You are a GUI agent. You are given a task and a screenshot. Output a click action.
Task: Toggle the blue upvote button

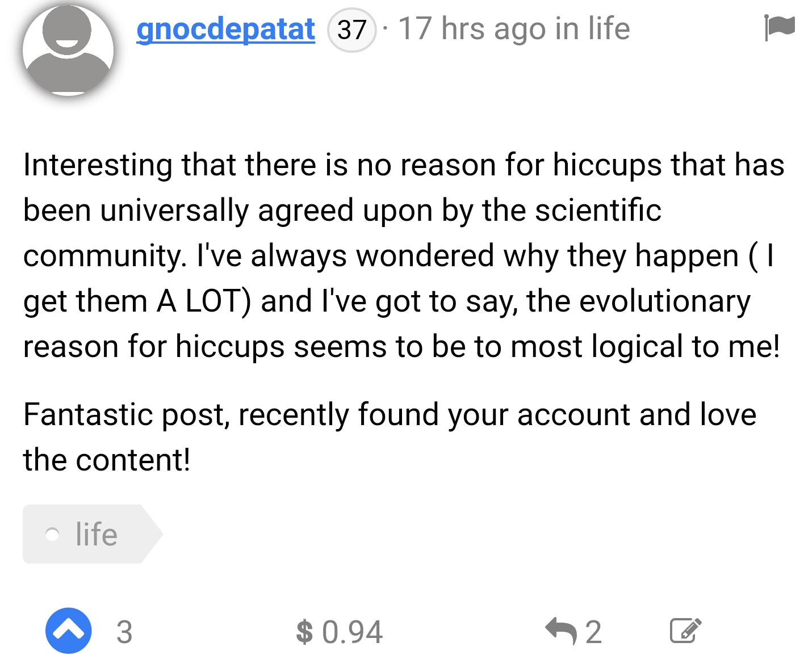point(69,631)
